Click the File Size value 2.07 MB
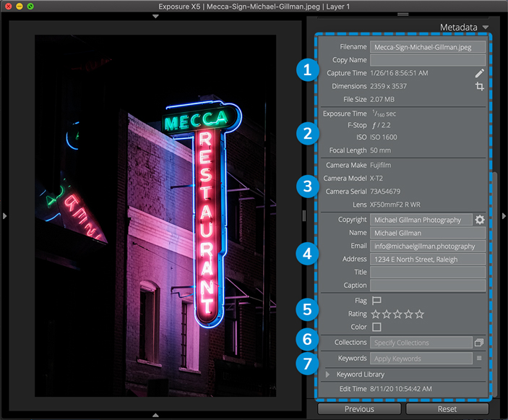The height and width of the screenshot is (420, 508). pyautogui.click(x=382, y=100)
